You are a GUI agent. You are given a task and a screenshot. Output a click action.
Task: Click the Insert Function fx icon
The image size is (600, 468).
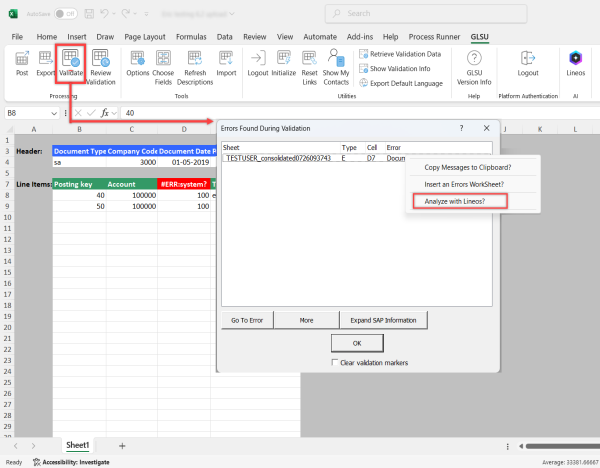tap(104, 113)
